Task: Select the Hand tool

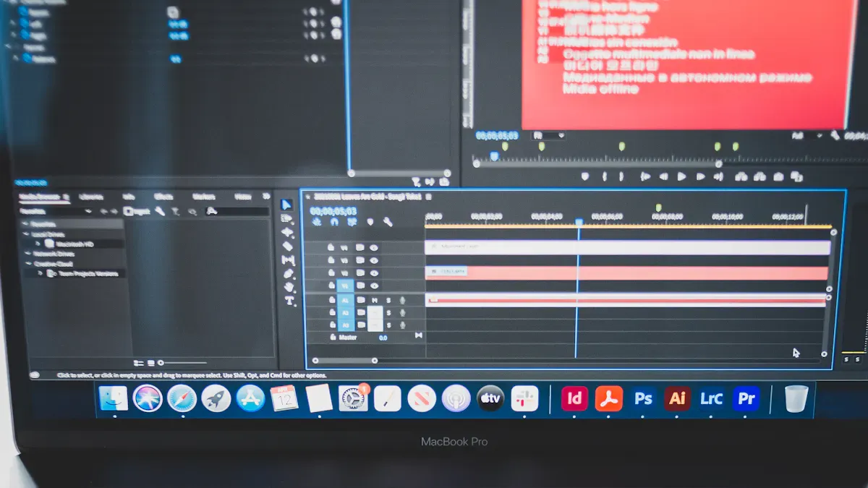Action: point(289,288)
